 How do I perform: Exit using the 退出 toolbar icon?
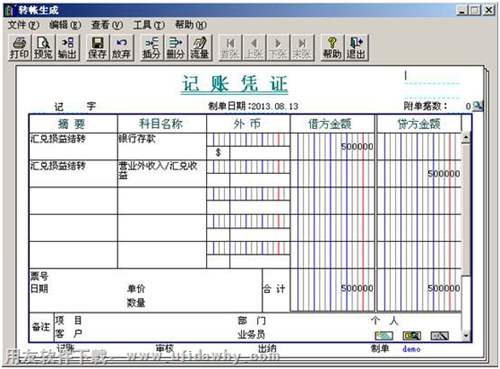pos(356,48)
